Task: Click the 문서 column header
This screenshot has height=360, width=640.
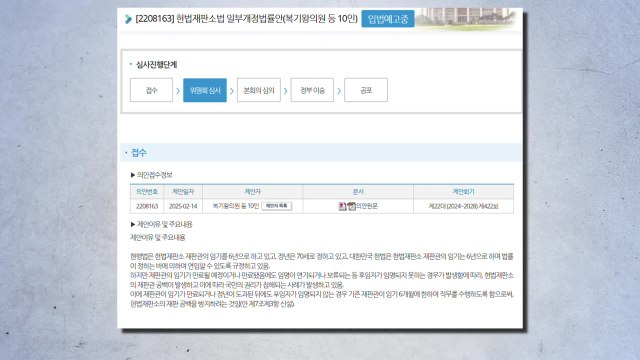Action: coord(358,191)
